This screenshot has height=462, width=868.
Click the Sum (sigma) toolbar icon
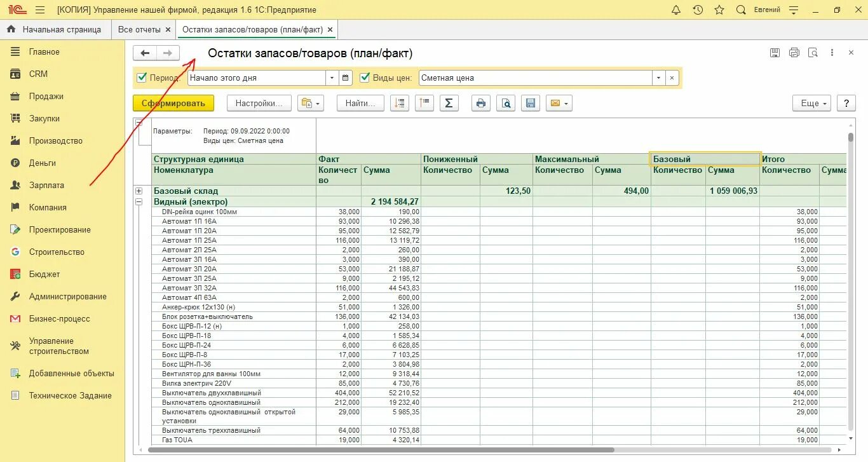point(449,103)
